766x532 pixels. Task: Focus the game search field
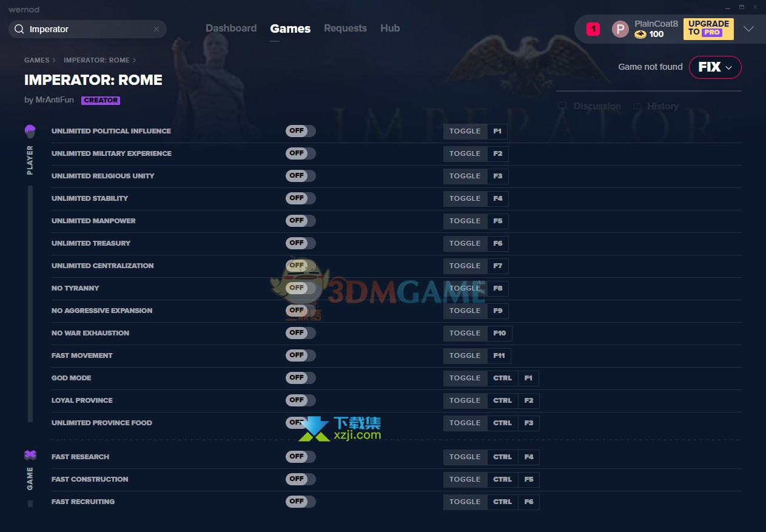tap(87, 29)
